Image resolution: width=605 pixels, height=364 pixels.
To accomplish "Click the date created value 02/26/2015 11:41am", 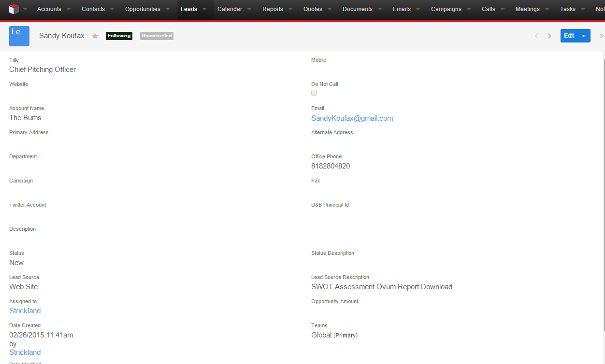I will (x=41, y=335).
